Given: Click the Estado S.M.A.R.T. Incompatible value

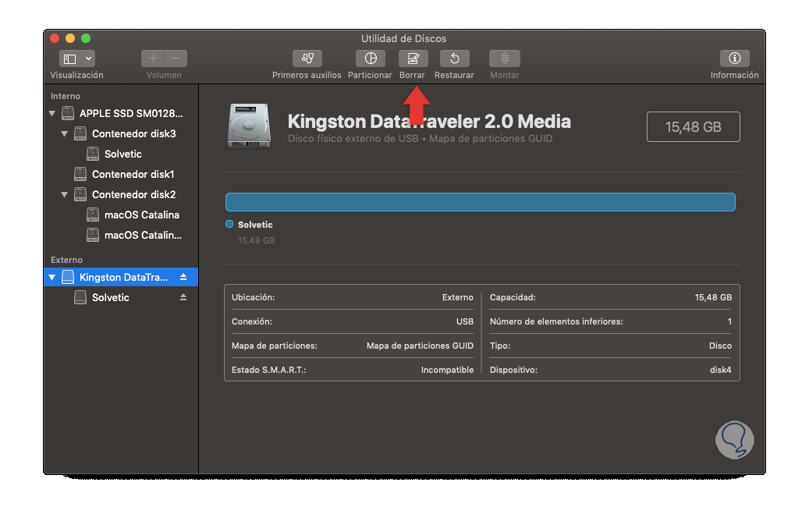Looking at the screenshot, I should tap(447, 370).
